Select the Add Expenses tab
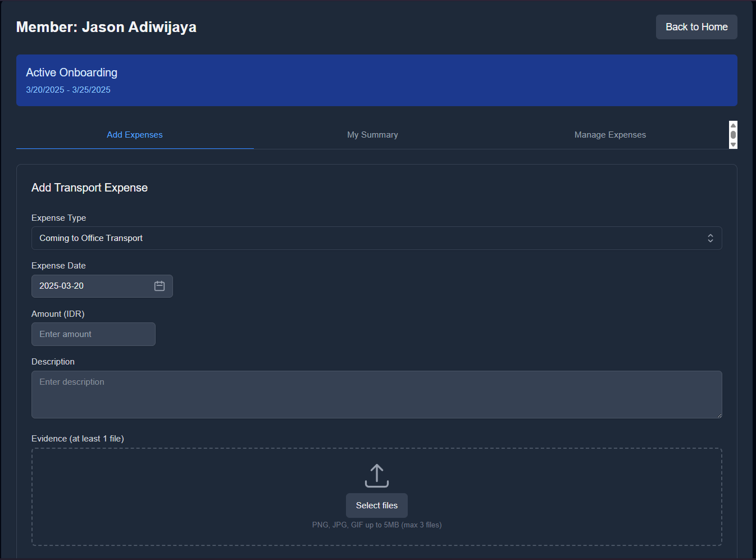 pyautogui.click(x=135, y=135)
